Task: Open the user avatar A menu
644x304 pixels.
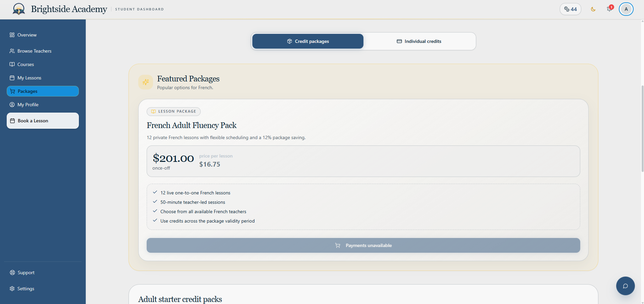Action: pos(626,9)
